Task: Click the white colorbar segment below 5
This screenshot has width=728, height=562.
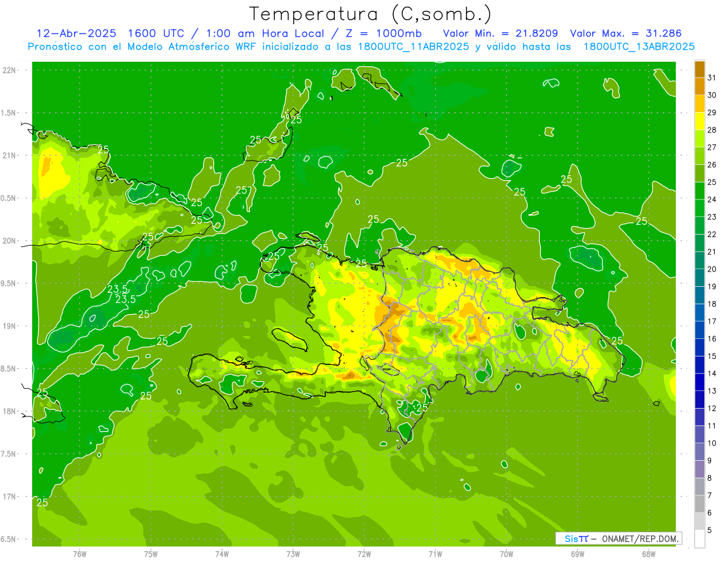Action: (x=700, y=539)
